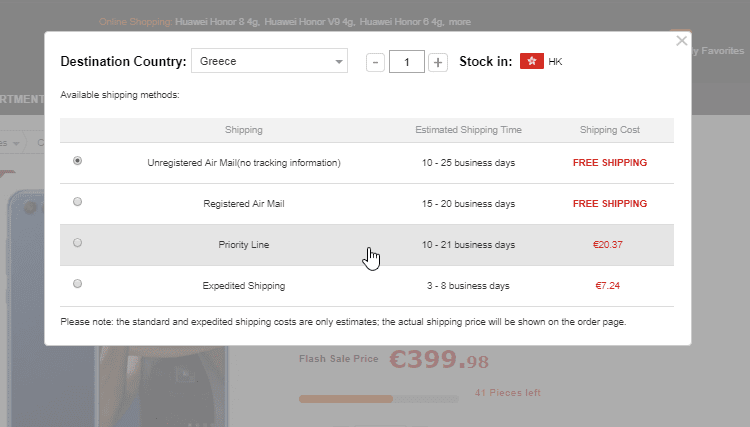Image resolution: width=750 pixels, height=427 pixels.
Task: Select Unregistered Air Mail radio button
Action: [x=77, y=161]
